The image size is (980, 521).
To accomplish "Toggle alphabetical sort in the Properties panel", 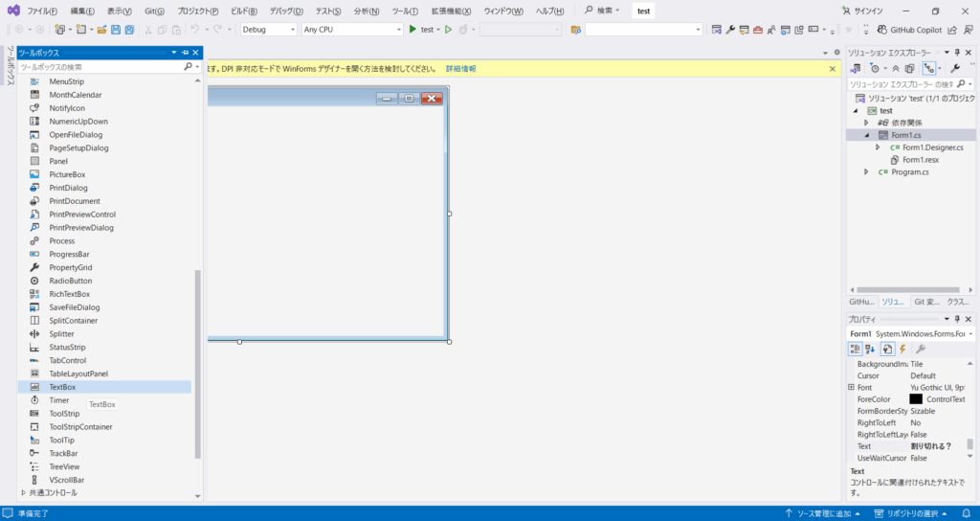I will pyautogui.click(x=871, y=349).
